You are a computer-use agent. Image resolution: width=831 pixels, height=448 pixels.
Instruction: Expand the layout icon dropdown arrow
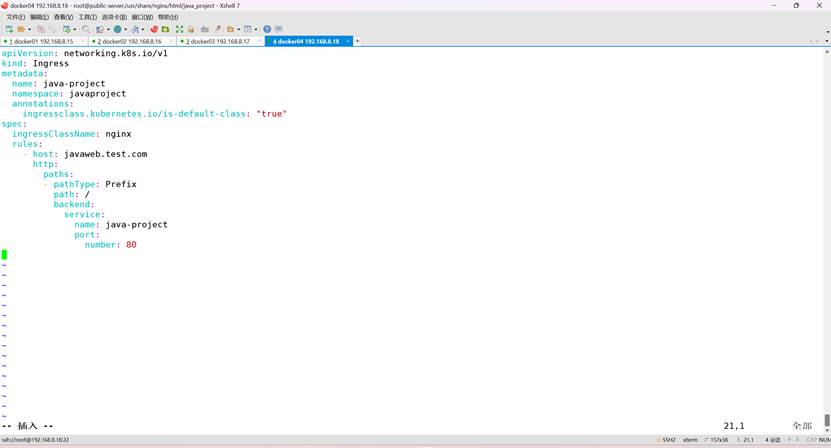(x=256, y=29)
